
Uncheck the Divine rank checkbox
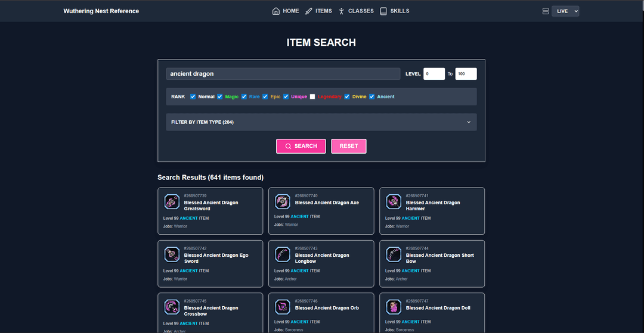[x=347, y=97]
